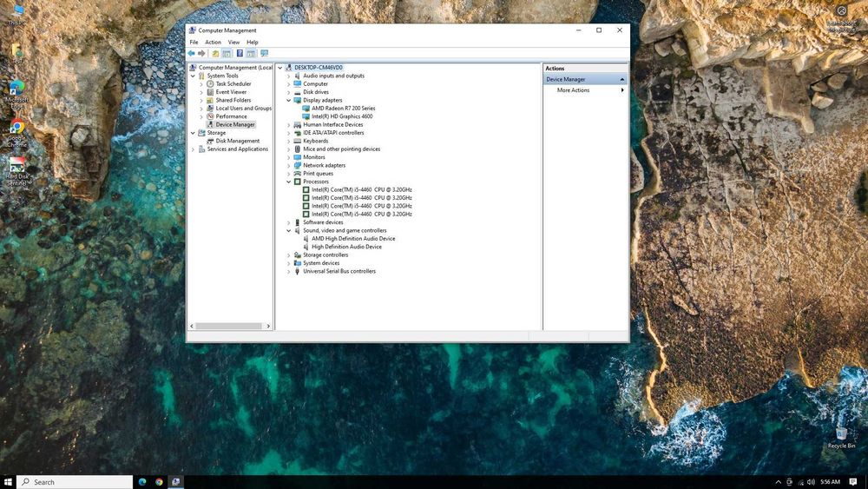Expand the Task Scheduler node
Viewport: 868px width, 489px height.
click(x=201, y=84)
